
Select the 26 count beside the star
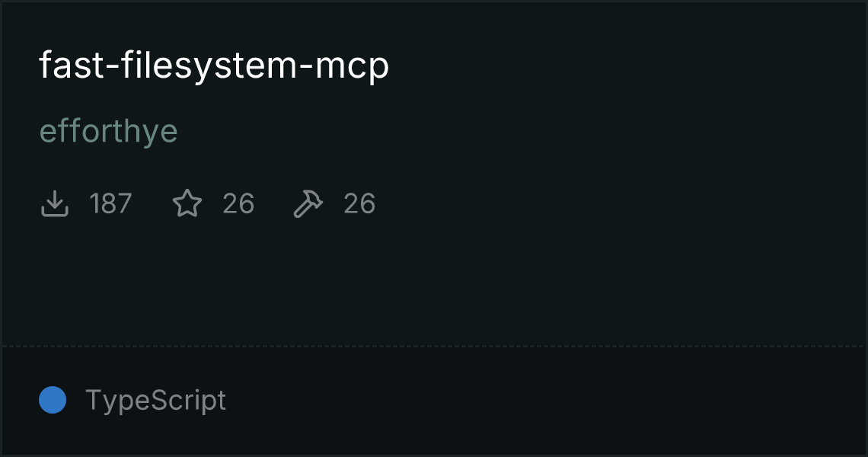[238, 203]
